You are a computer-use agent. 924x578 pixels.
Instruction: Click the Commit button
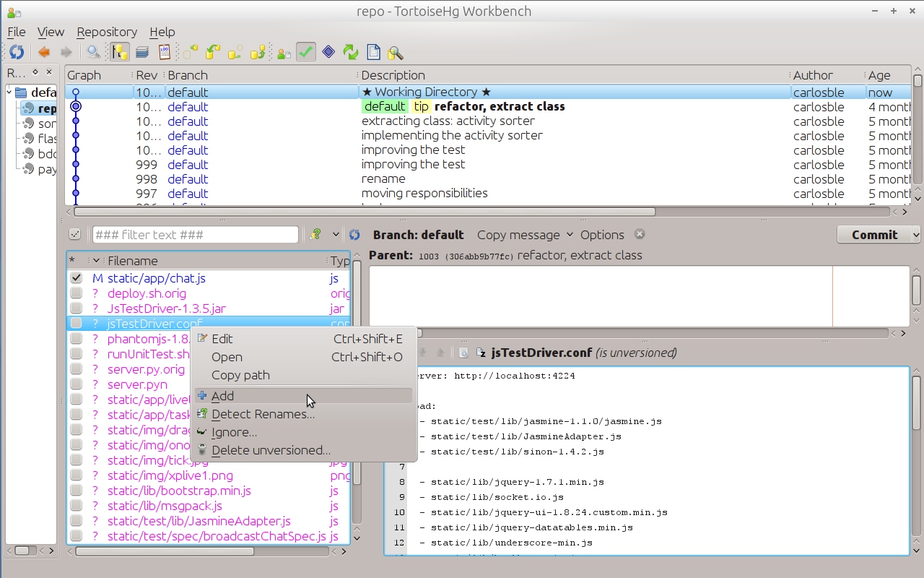tap(874, 235)
